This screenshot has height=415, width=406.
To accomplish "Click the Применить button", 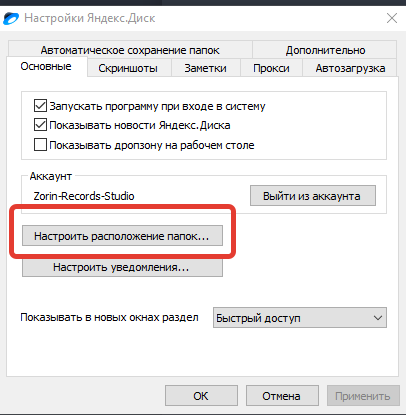I will (x=363, y=396).
